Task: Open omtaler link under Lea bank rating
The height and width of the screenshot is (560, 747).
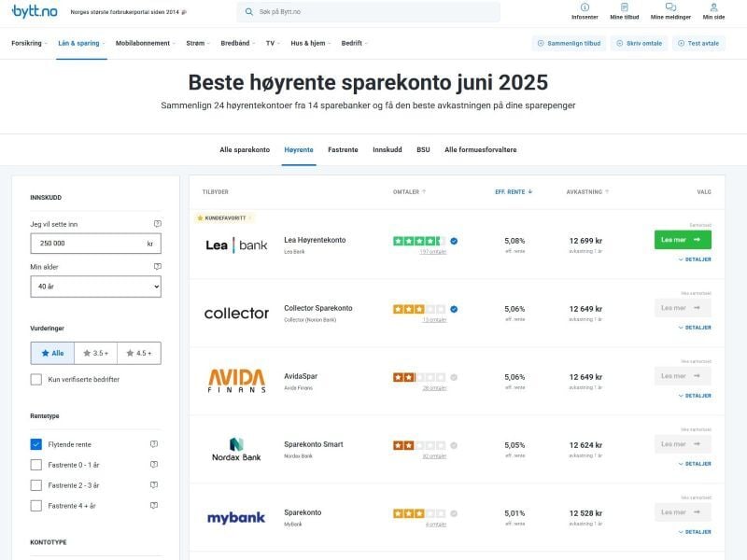Action: pos(432,252)
